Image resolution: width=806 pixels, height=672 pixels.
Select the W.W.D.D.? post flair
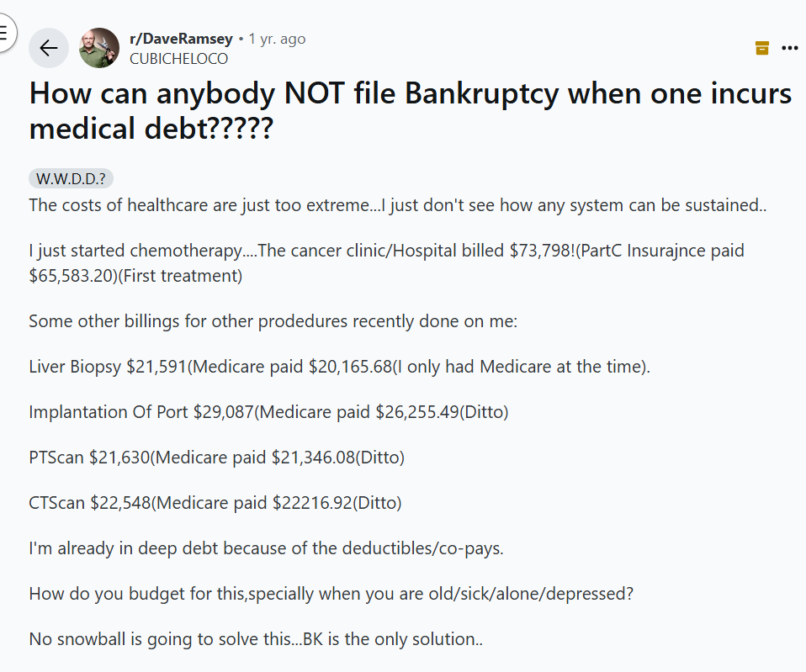coord(71,179)
